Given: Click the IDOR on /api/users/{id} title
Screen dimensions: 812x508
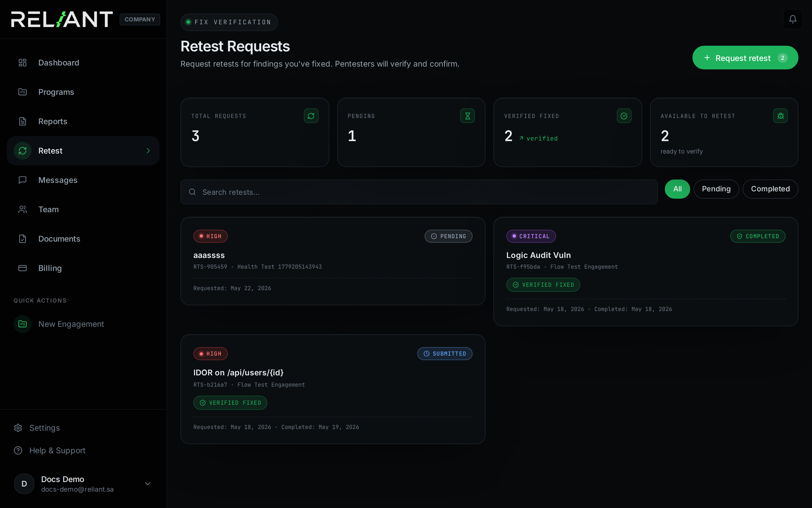Looking at the screenshot, I should tap(239, 373).
